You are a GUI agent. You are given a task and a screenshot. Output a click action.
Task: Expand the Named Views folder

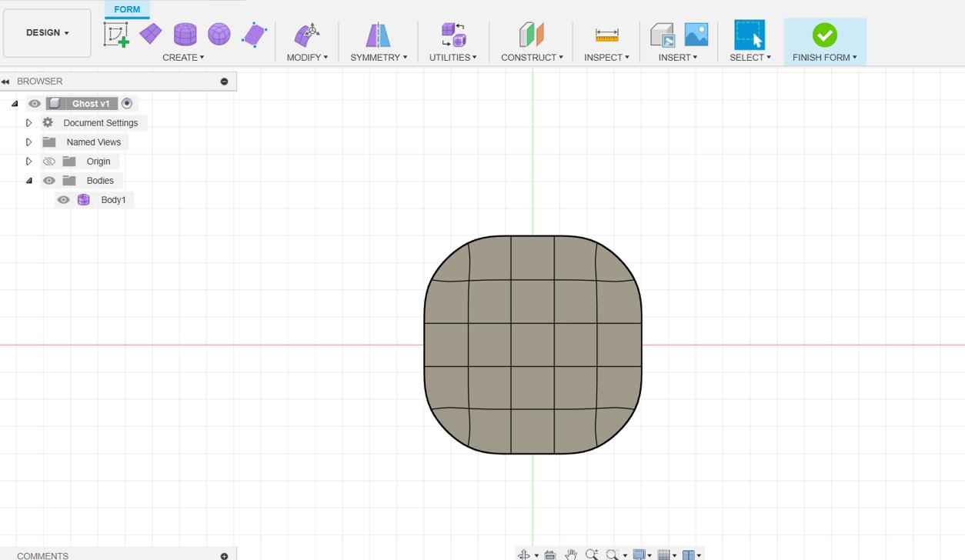click(28, 142)
